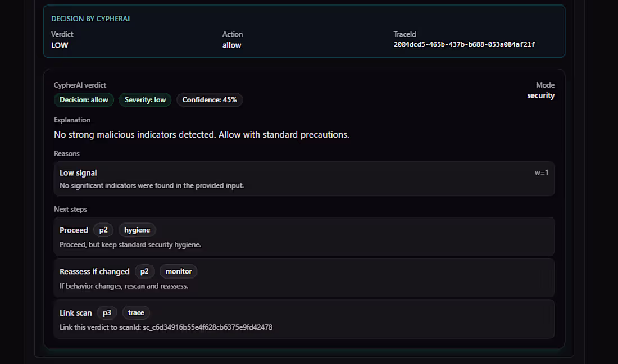
Task: Click the w=1 weight indicator
Action: (x=542, y=172)
